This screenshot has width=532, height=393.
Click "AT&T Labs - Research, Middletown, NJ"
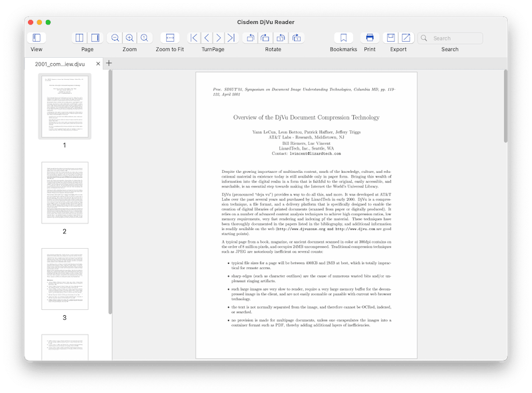(x=307, y=138)
